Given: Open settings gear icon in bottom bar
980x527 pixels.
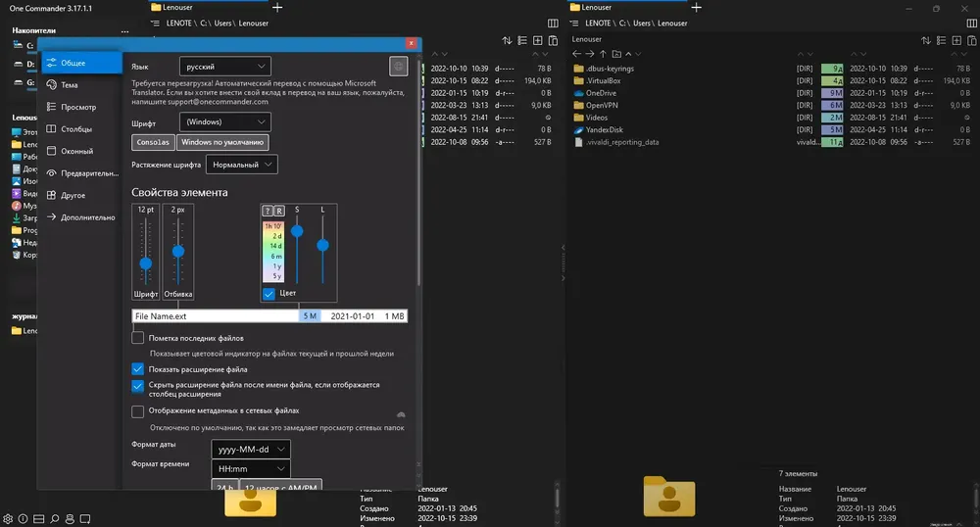Looking at the screenshot, I should tap(8, 519).
